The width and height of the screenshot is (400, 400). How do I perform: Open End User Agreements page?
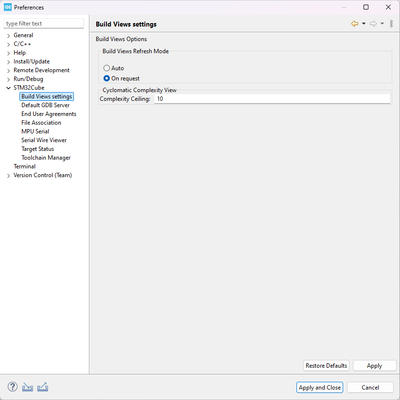49,114
